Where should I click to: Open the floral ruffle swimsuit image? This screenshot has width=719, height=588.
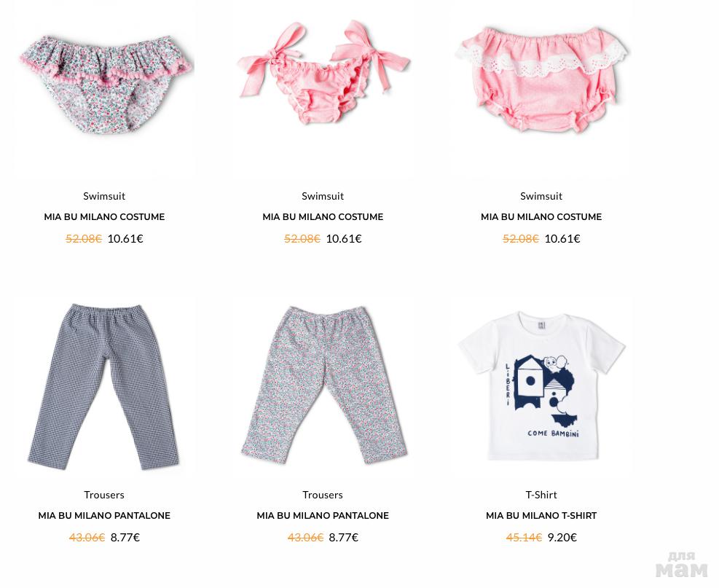tap(106, 85)
